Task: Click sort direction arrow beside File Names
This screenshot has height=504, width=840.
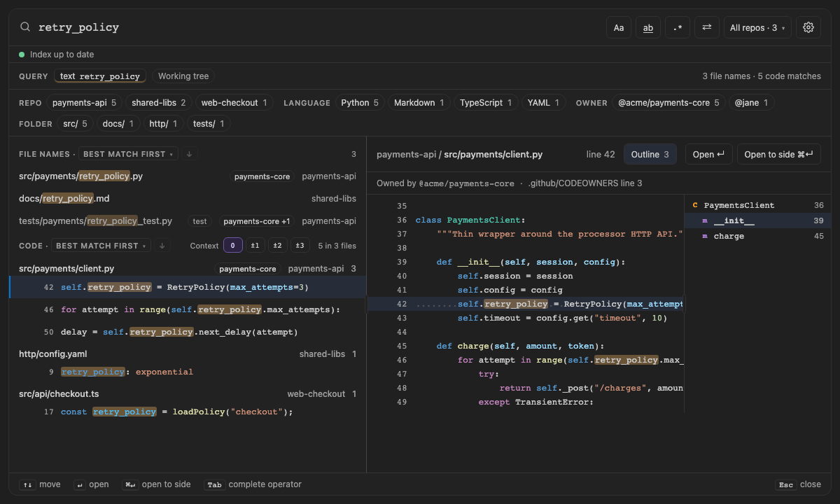Action: point(190,154)
